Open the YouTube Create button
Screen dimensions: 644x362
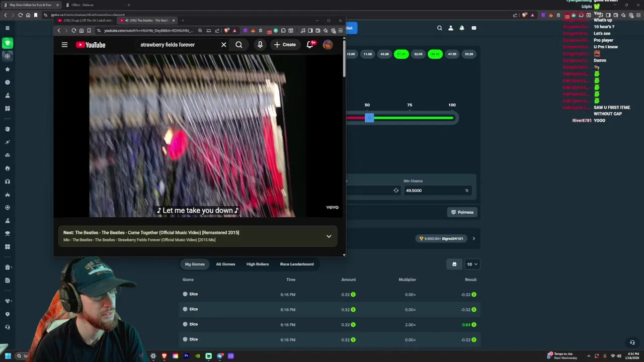click(x=285, y=45)
